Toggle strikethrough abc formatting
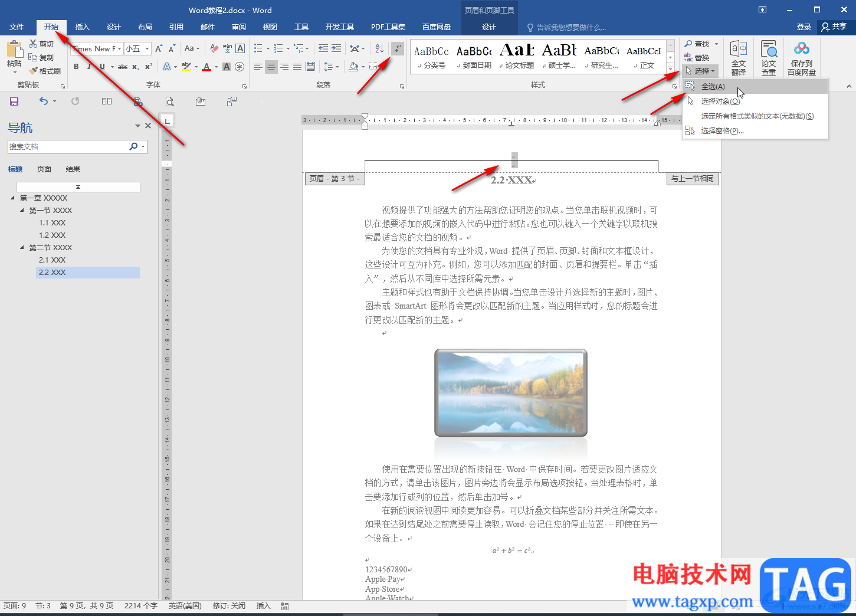Viewport: 856px width, 616px height. click(x=123, y=67)
